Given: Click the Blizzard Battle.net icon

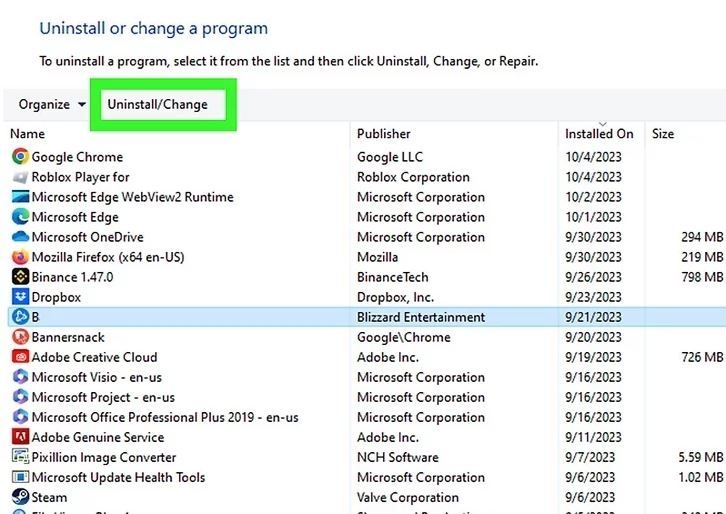Looking at the screenshot, I should click(x=20, y=317).
